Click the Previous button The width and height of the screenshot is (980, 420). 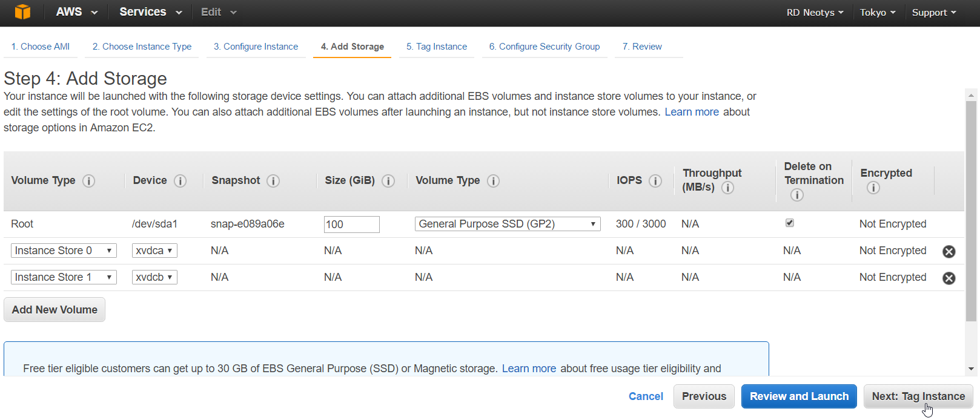[x=704, y=396]
